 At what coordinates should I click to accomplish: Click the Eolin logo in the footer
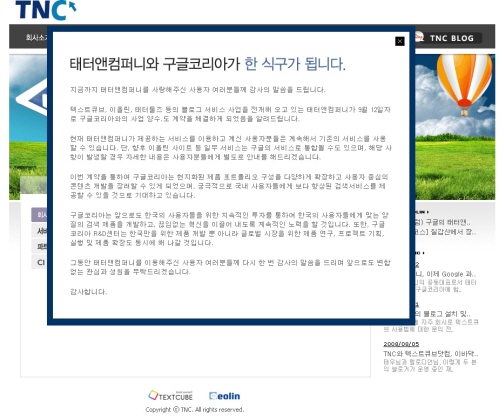click(224, 396)
